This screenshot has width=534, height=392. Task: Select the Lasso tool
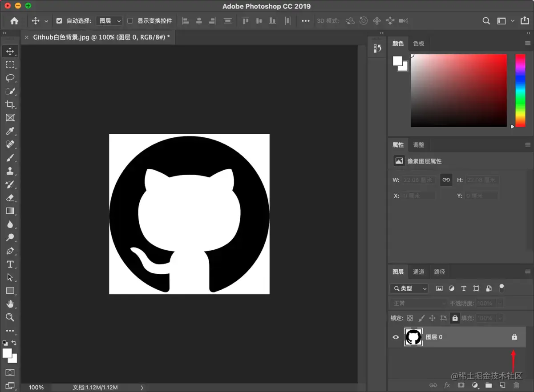click(x=10, y=78)
